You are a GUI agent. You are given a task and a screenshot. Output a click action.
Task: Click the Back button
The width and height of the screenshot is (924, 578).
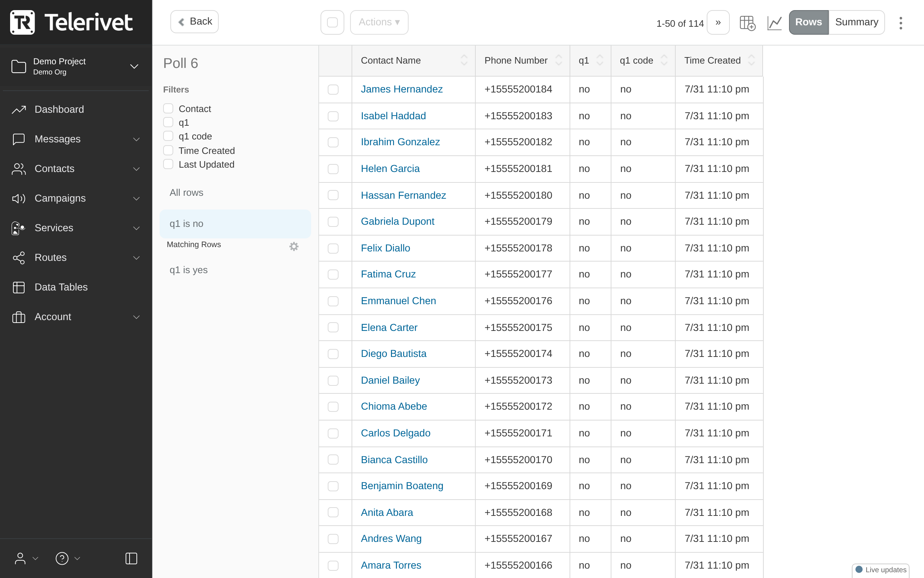point(194,22)
